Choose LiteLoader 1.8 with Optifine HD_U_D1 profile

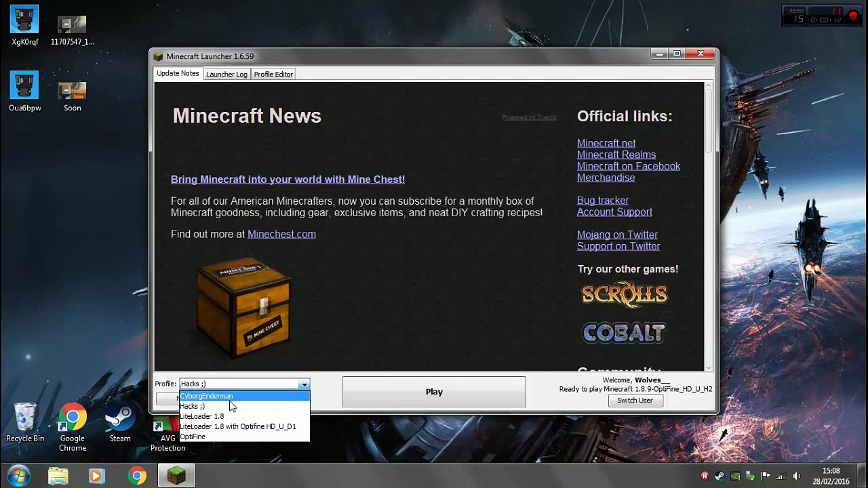244,426
